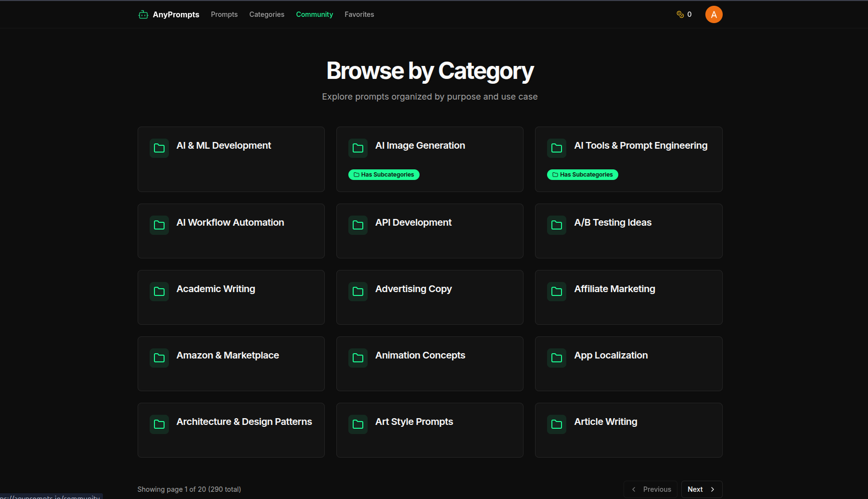This screenshot has height=499, width=868.
Task: Switch to the Prompts section
Action: [x=224, y=14]
